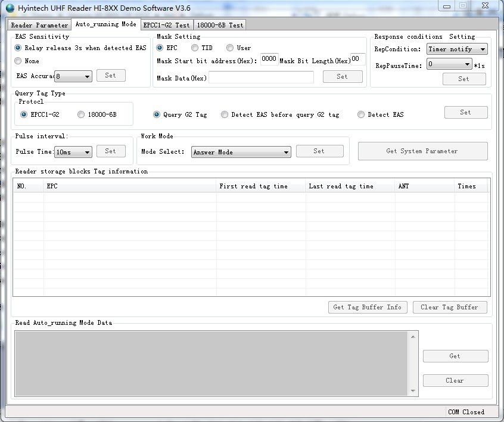Click Get Tag Buffer Info button
Viewport: 504px width, 422px height.
[x=368, y=307]
